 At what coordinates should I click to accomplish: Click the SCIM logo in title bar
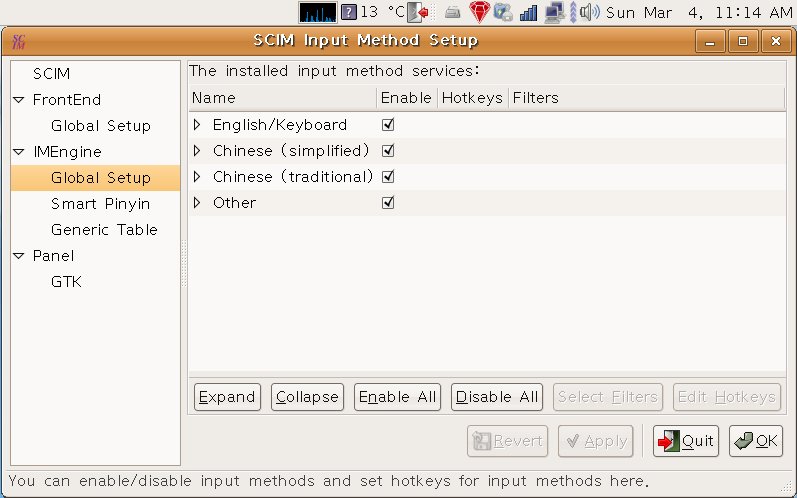19,42
